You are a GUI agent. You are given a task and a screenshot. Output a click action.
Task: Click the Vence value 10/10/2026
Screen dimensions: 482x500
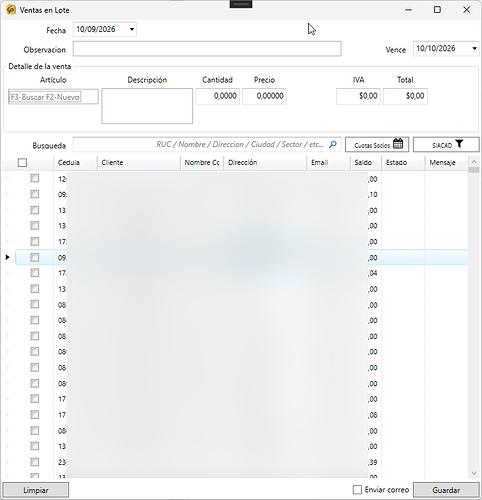(x=436, y=49)
